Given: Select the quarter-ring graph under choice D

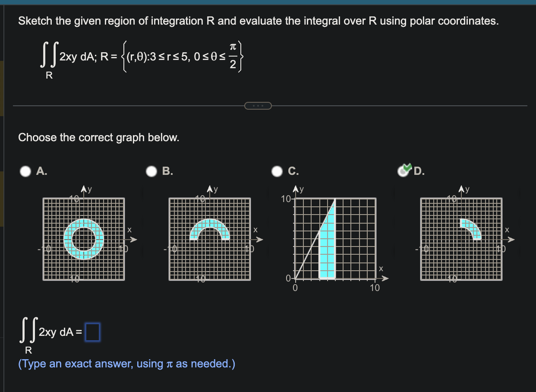Looking at the screenshot, I should pyautogui.click(x=461, y=239).
